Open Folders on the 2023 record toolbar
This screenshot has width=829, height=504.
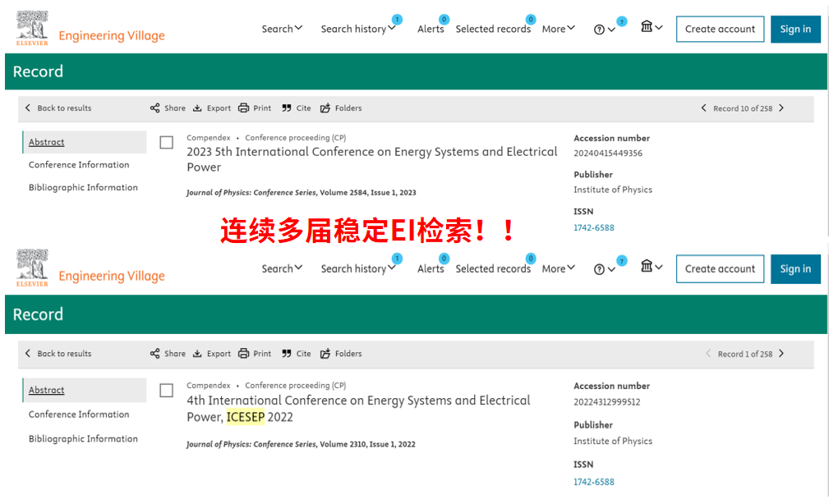(341, 108)
